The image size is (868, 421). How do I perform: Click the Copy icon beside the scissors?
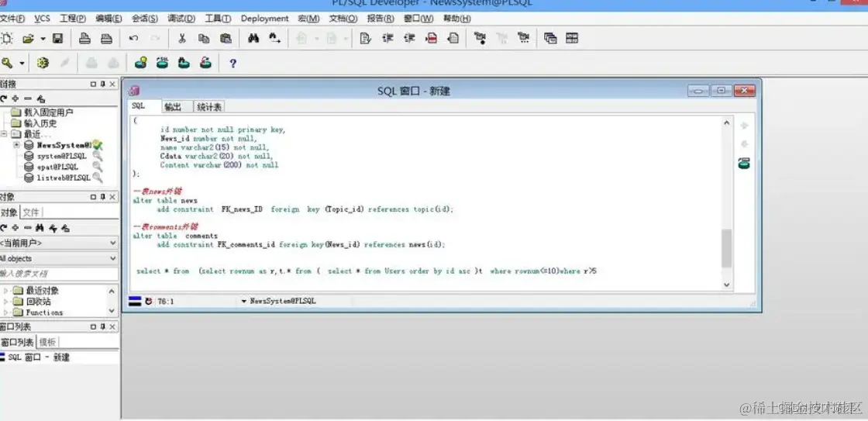pos(204,38)
